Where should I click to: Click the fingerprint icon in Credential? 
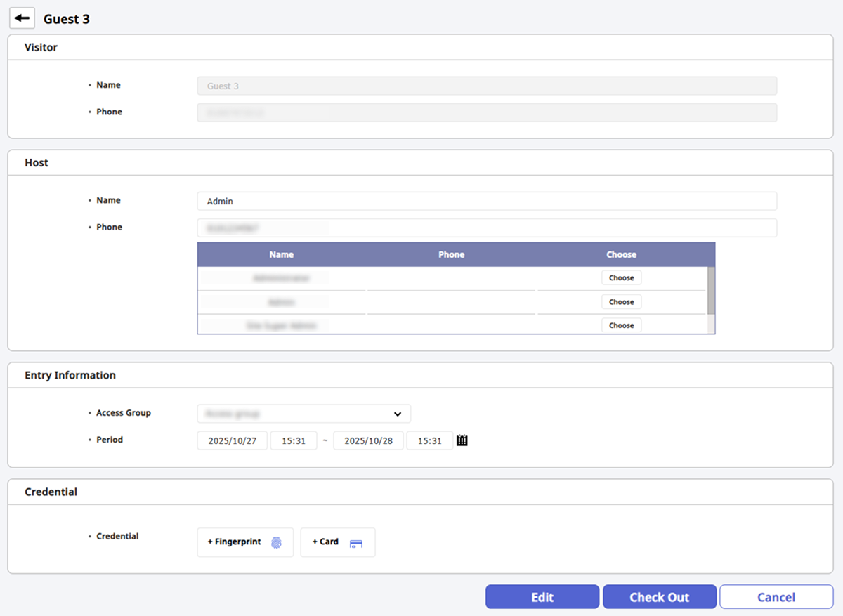(276, 542)
